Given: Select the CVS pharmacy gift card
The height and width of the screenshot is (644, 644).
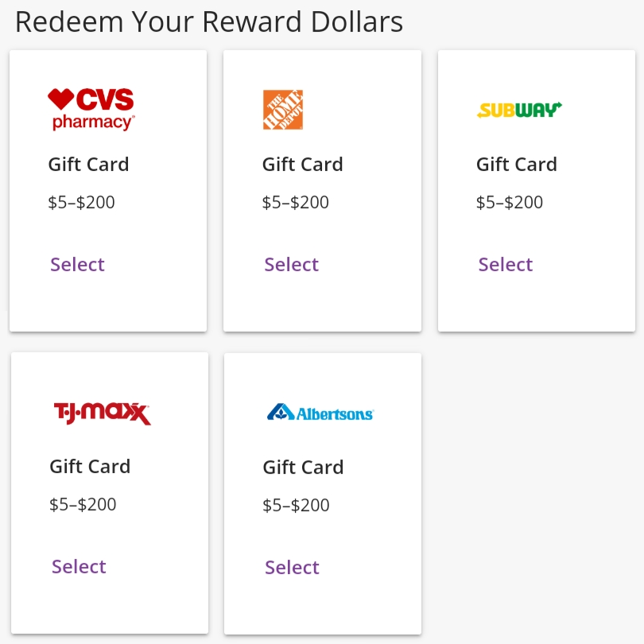Looking at the screenshot, I should point(77,264).
